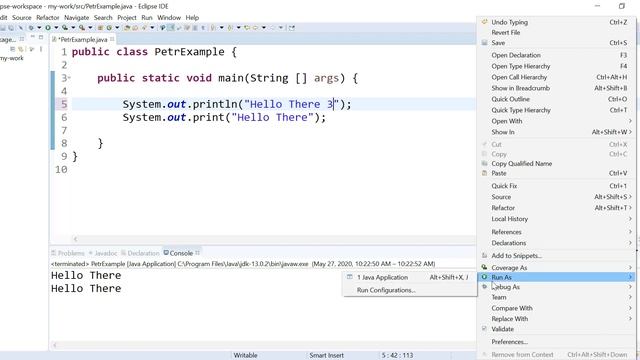
Task: Select Debug As in the context menu
Action: click(555, 287)
